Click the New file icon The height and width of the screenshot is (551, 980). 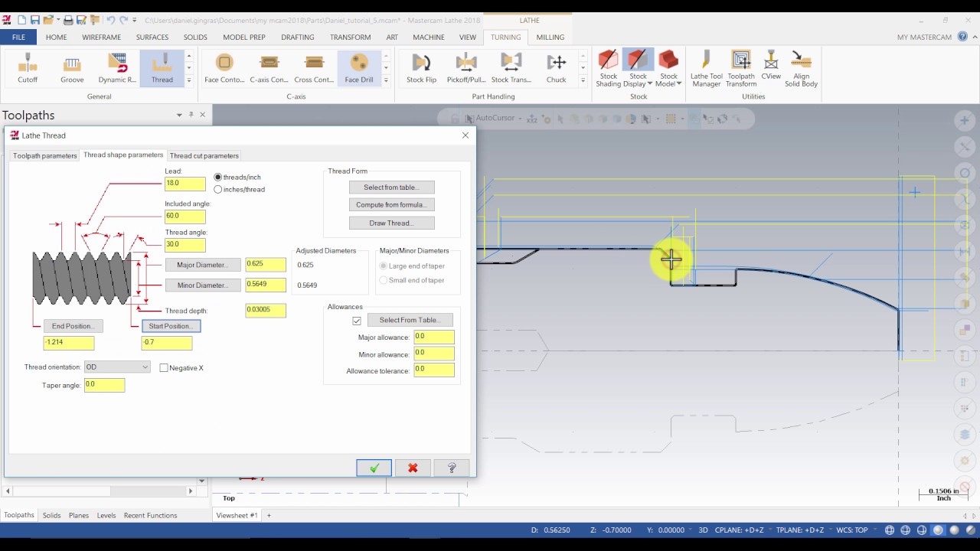click(21, 20)
